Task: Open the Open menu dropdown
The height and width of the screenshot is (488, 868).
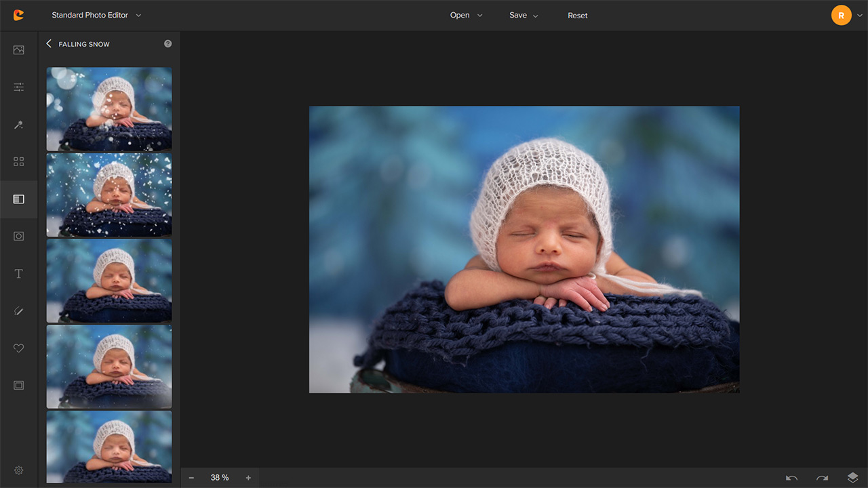Action: (466, 15)
